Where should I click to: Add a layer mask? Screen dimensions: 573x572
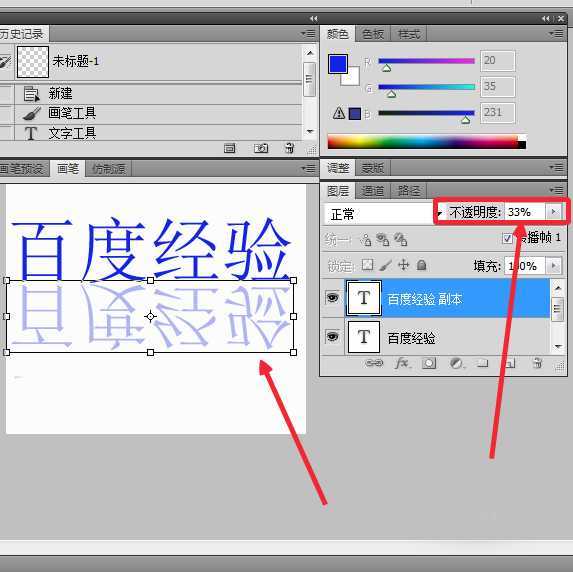point(429,363)
